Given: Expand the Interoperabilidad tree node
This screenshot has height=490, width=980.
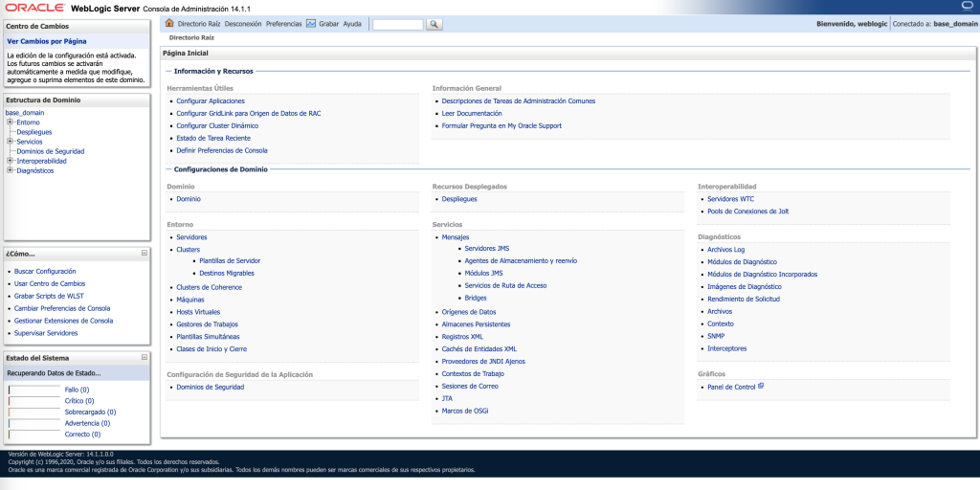Looking at the screenshot, I should pyautogui.click(x=10, y=161).
